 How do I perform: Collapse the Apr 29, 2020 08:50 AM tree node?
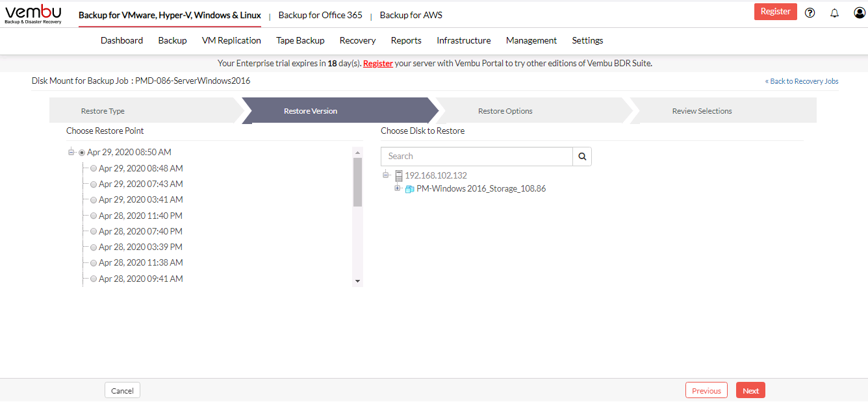71,152
